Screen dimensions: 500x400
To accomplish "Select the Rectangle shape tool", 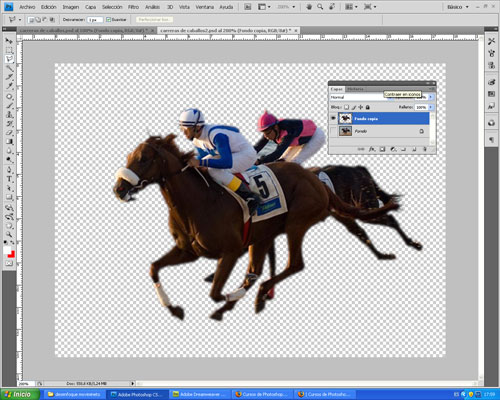I will click(9, 197).
